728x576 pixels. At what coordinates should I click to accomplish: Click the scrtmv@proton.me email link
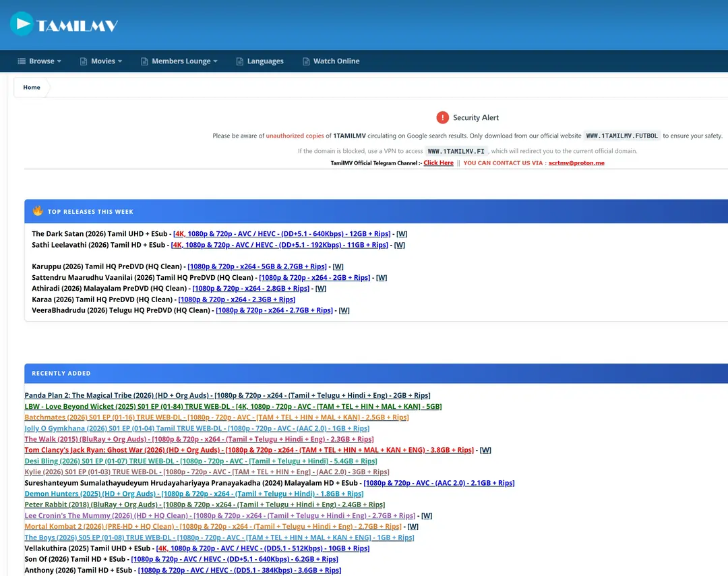[x=576, y=163]
